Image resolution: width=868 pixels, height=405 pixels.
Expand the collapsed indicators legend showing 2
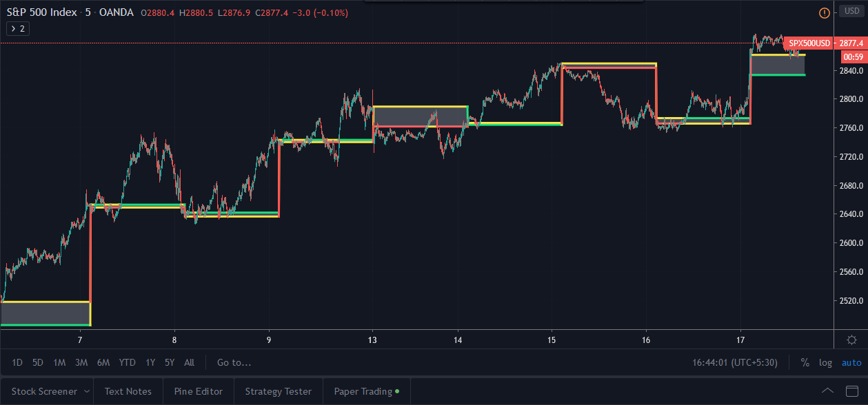tap(17, 28)
